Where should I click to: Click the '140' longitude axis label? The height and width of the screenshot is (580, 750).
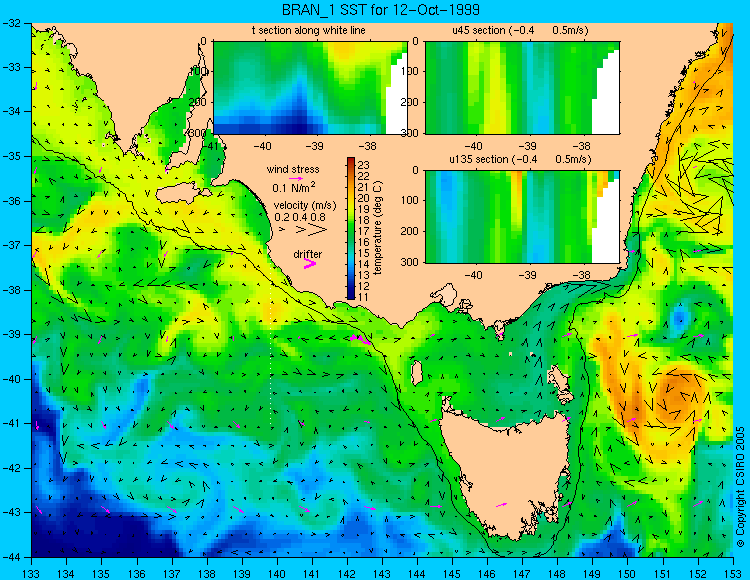[x=277, y=573]
